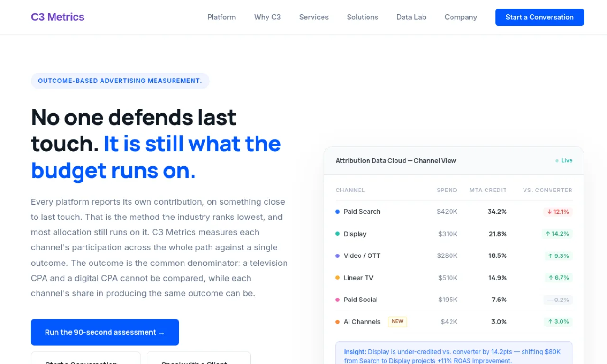
Task: Open the Services menu item
Action: 314,17
